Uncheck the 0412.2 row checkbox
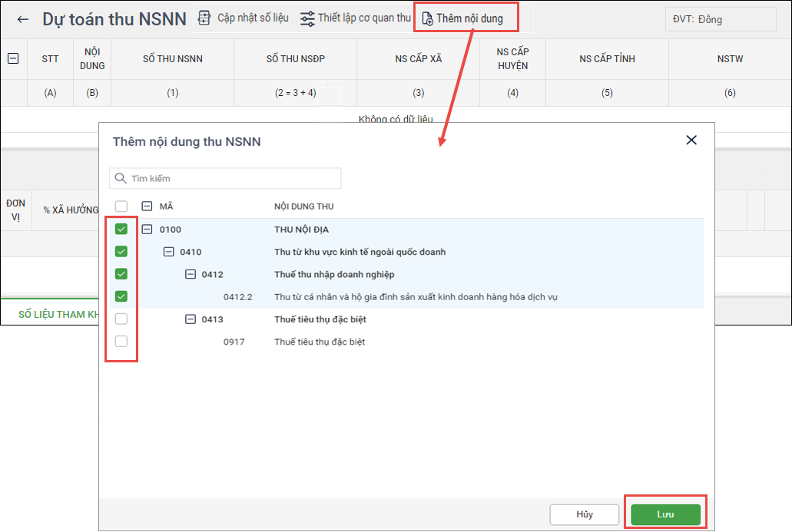This screenshot has width=792, height=532. click(121, 296)
